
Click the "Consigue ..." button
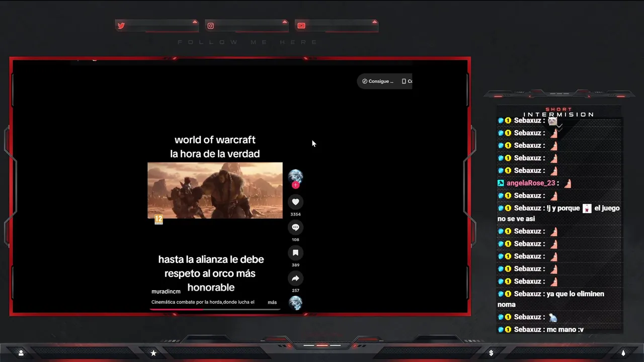378,81
